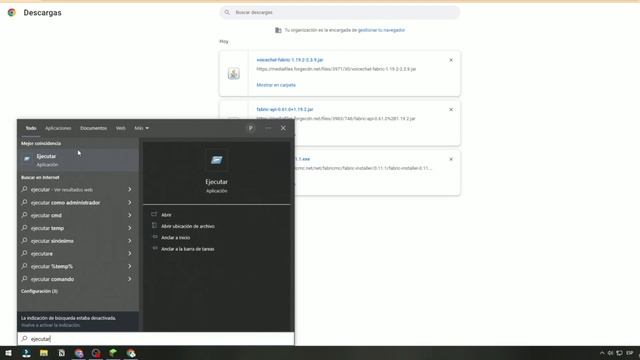The width and height of the screenshot is (640, 360).
Task: Open voicechat-fabric jar download link
Action: tap(289, 60)
